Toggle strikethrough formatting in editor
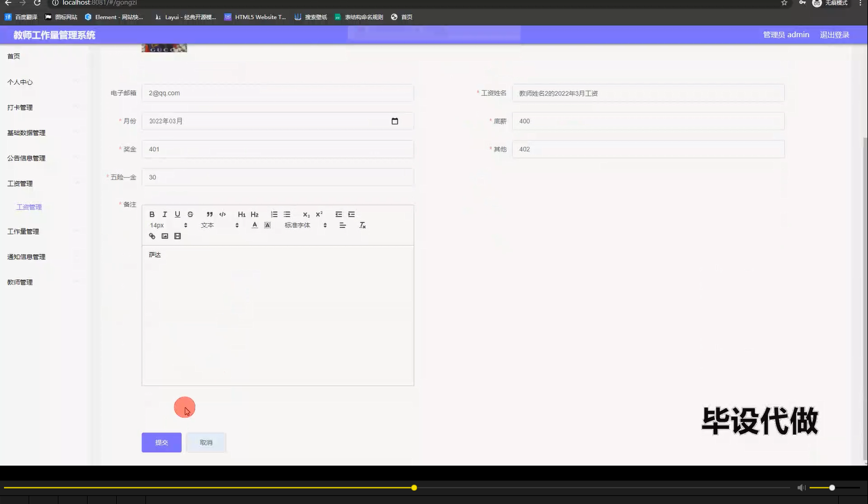Viewport: 868px width, 504px height. [x=190, y=214]
